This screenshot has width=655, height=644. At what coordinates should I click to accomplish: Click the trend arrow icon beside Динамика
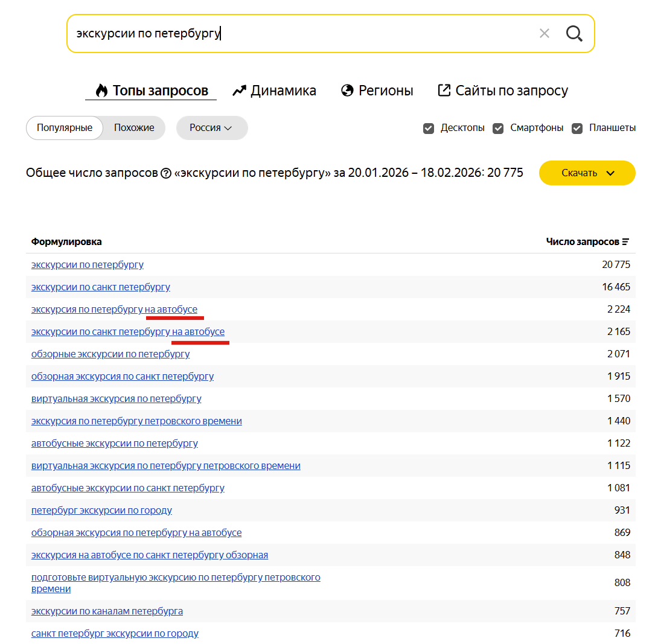239,90
